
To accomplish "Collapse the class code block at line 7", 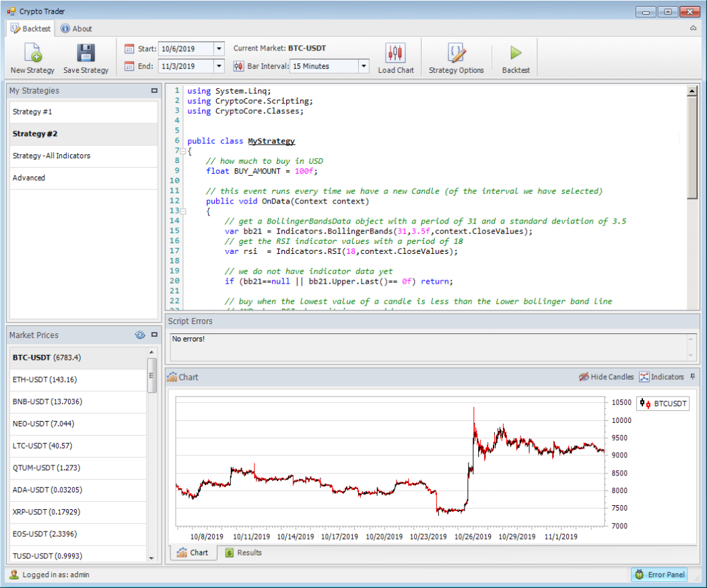I will pyautogui.click(x=183, y=151).
